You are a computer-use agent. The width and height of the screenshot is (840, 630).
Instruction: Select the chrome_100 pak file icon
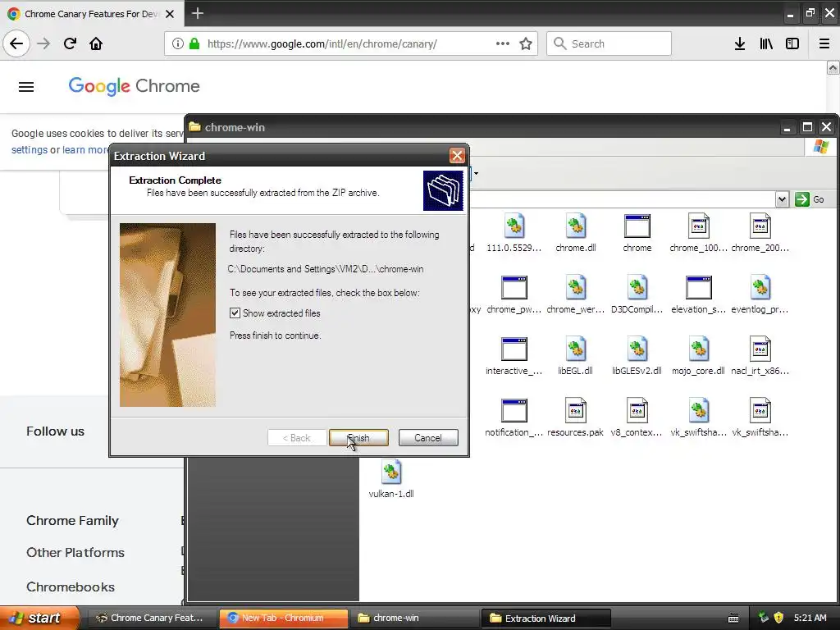[699, 226]
